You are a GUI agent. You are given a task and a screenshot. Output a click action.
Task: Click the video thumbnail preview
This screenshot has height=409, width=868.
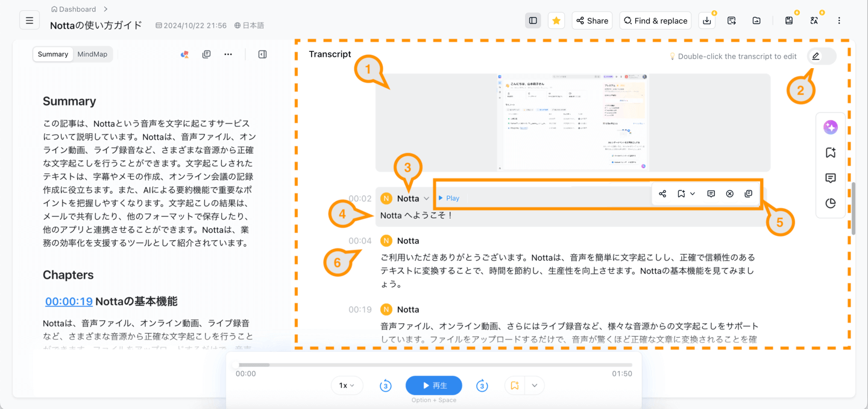click(573, 122)
